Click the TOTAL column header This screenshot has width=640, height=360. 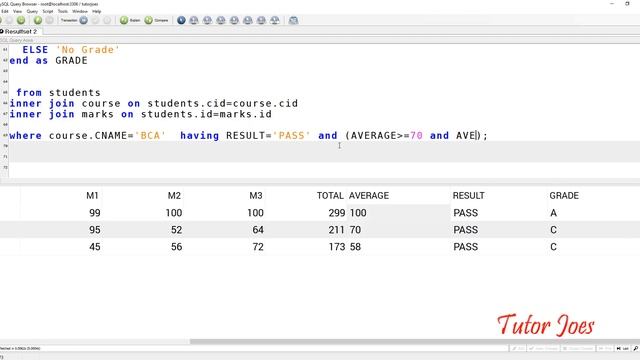[x=330, y=196]
